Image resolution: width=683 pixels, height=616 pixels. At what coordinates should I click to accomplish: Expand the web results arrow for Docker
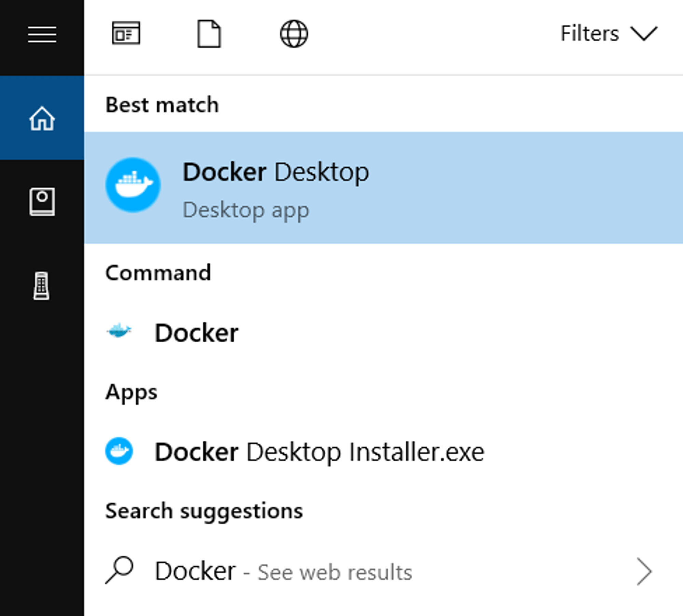click(x=644, y=571)
